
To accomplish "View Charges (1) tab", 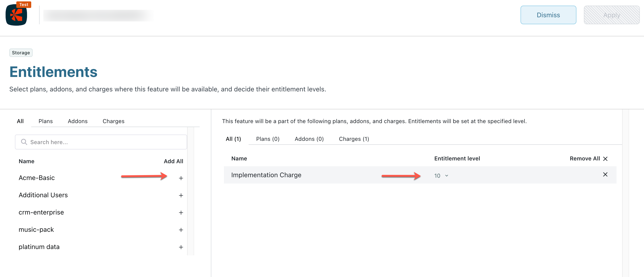I will coord(353,139).
